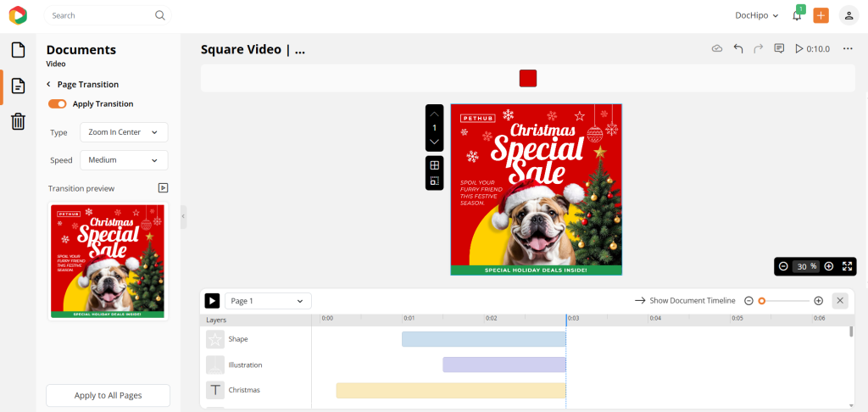Open the three-dot more options menu
This screenshot has height=412, width=868.
click(x=848, y=48)
